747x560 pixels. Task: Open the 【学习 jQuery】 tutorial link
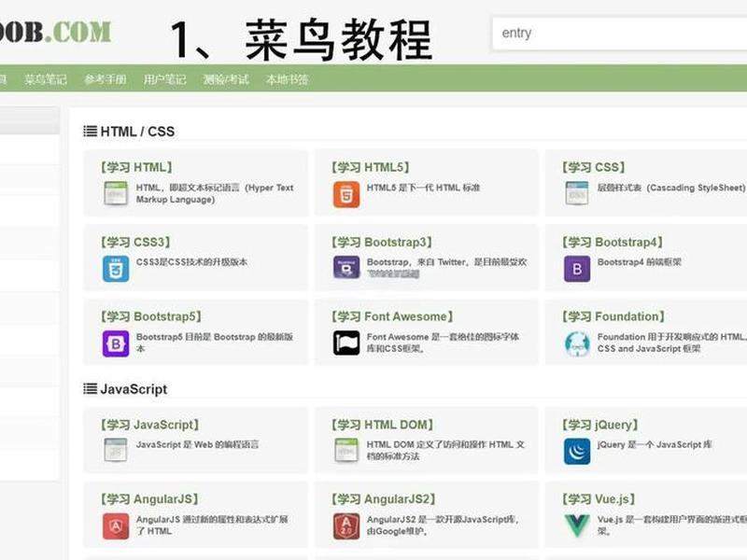tap(599, 425)
